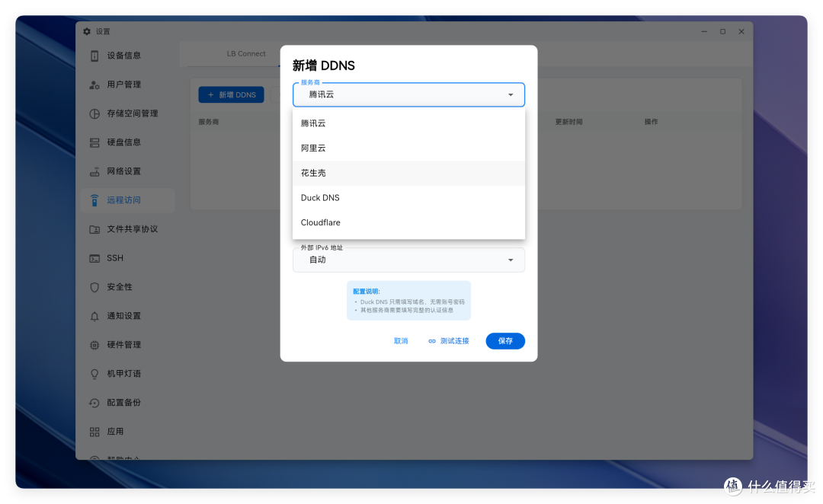Image resolution: width=823 pixels, height=504 pixels.
Task: Click the 测试连接 link button
Action: click(448, 341)
